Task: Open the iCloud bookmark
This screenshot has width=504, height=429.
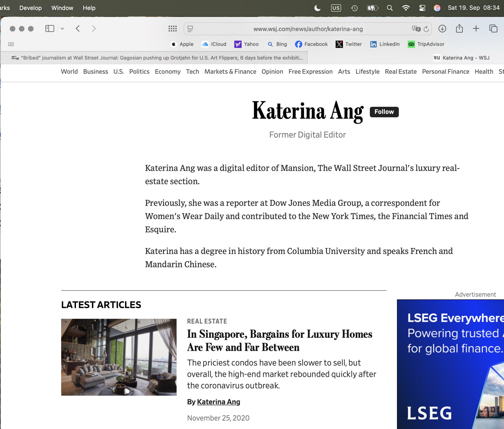Action: pos(214,44)
